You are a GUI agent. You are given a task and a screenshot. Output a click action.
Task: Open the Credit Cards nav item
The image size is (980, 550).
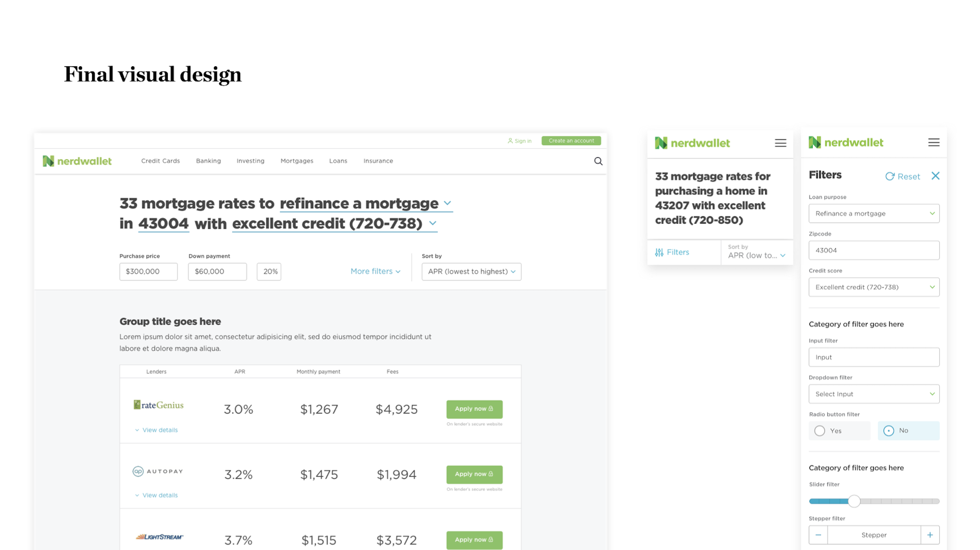click(x=160, y=161)
